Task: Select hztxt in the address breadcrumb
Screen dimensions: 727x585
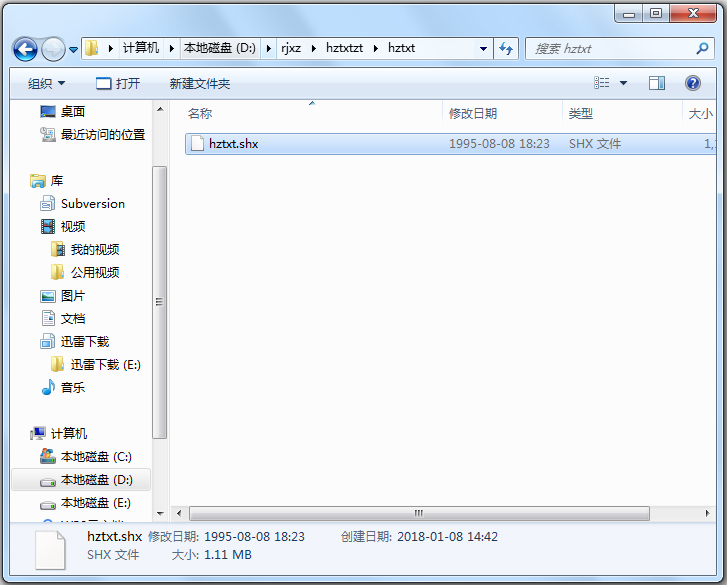Action: [x=401, y=48]
